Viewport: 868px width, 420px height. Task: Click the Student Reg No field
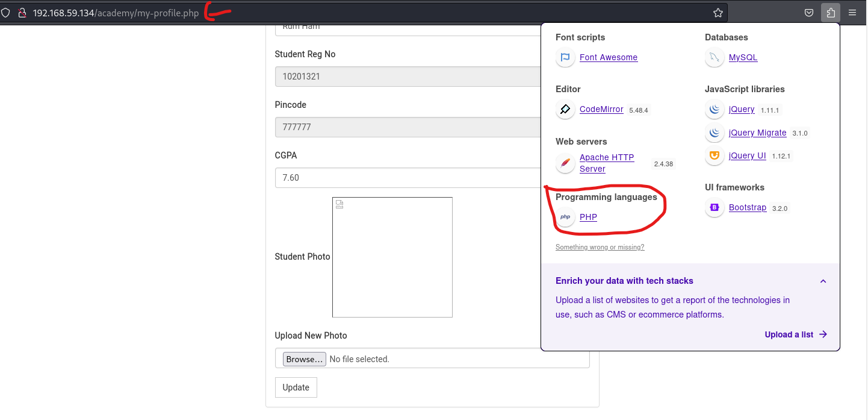pos(408,77)
